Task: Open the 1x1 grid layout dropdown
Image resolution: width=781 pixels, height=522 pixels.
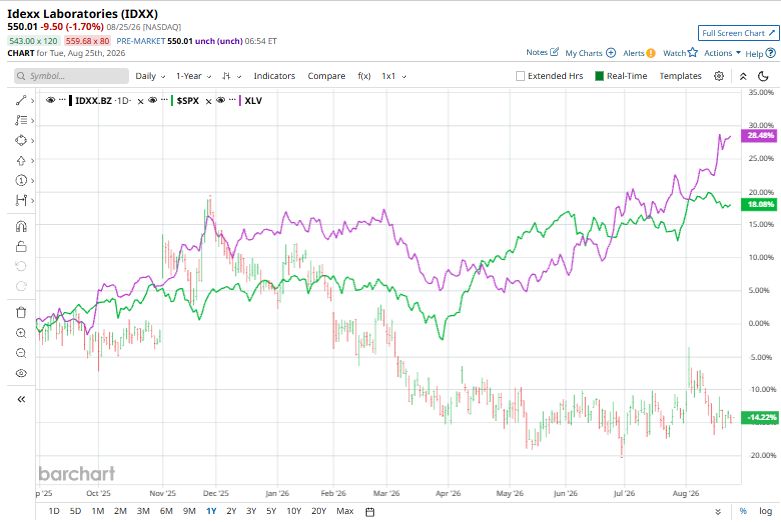Action: pyautogui.click(x=394, y=76)
